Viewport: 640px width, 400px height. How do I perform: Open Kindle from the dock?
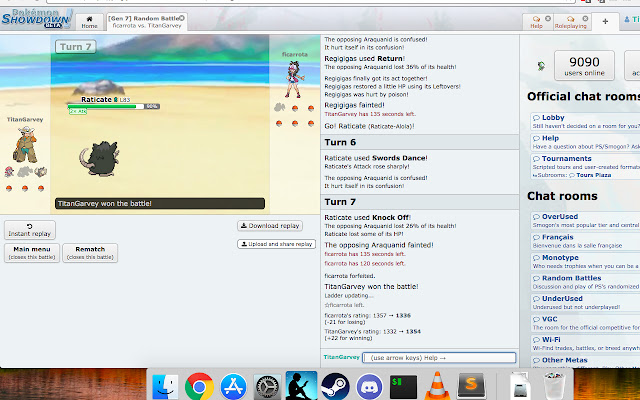click(301, 385)
